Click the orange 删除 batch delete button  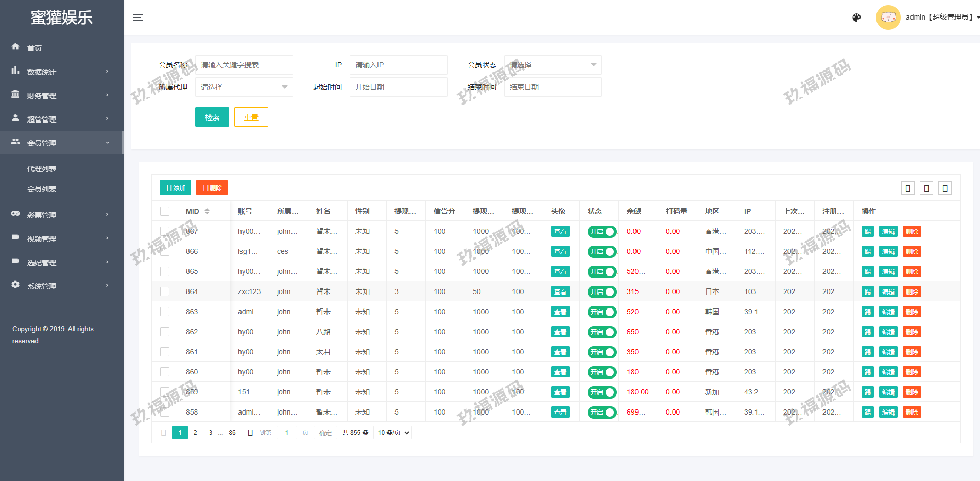tap(212, 188)
